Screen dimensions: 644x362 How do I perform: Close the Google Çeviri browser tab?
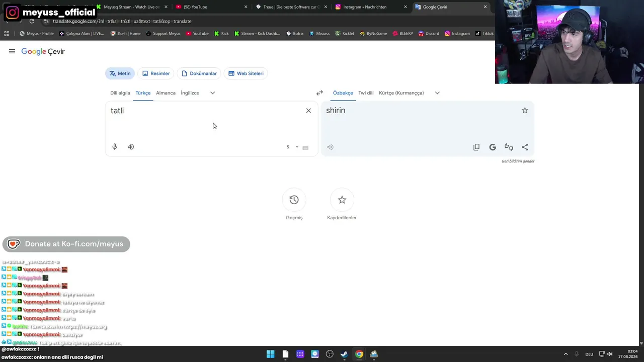click(485, 7)
